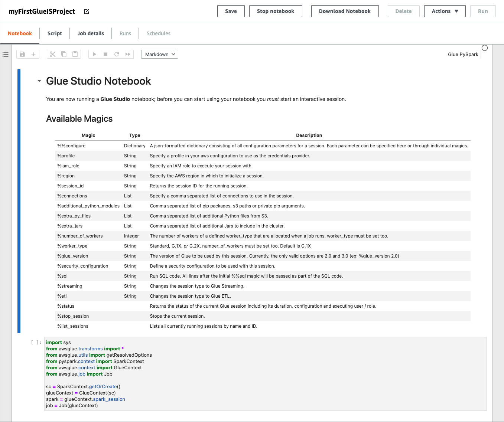Click the Description column header
The width and height of the screenshot is (504, 422).
click(x=309, y=135)
